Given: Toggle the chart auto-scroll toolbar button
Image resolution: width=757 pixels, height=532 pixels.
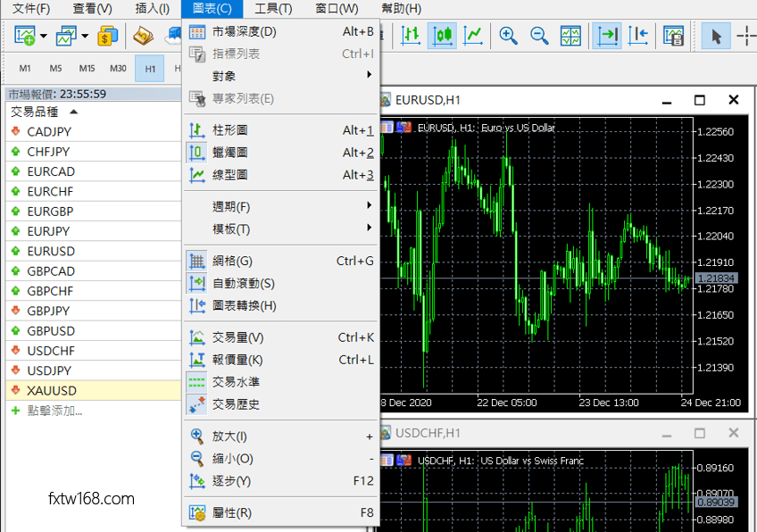Looking at the screenshot, I should click(x=608, y=36).
